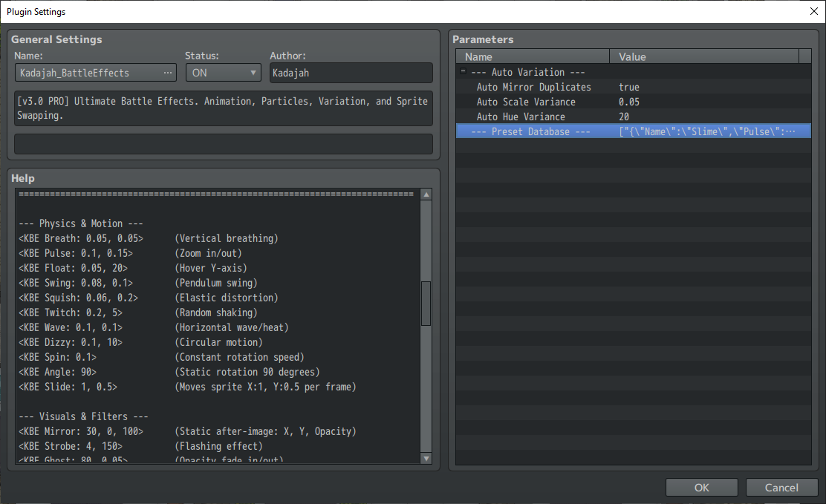Select the Preset Database parameter row
This screenshot has height=504, width=826.
point(633,131)
